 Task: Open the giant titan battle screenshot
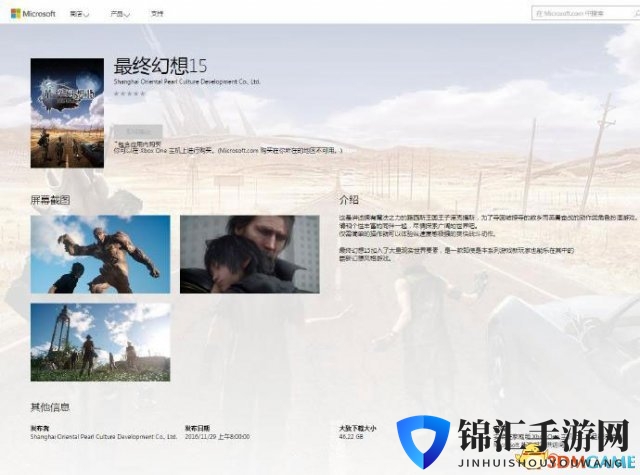(x=100, y=254)
